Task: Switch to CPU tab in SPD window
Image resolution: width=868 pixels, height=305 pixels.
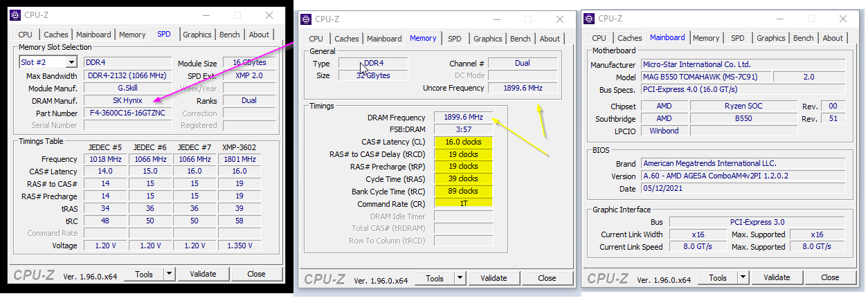Action: tap(25, 35)
